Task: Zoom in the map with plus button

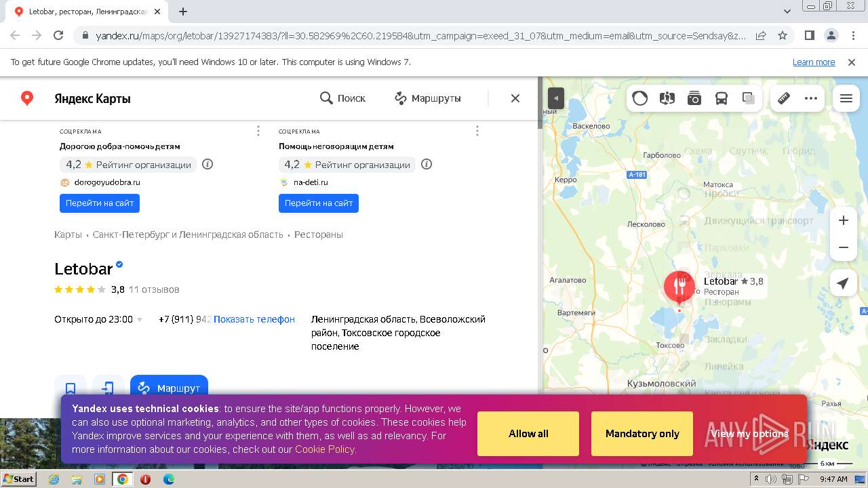Action: click(x=844, y=220)
